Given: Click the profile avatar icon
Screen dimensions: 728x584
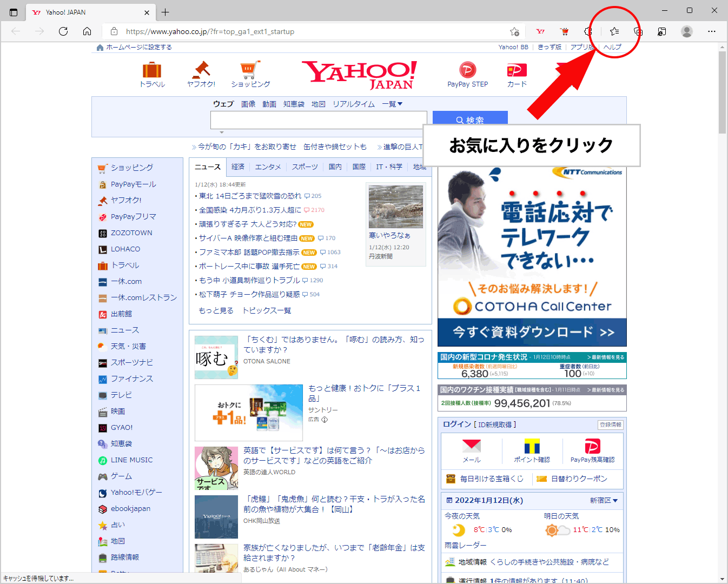Looking at the screenshot, I should click(687, 31).
